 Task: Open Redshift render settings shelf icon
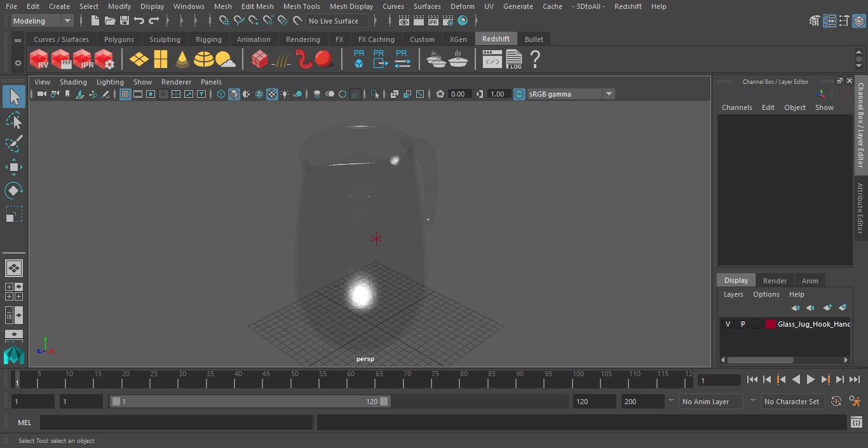104,60
